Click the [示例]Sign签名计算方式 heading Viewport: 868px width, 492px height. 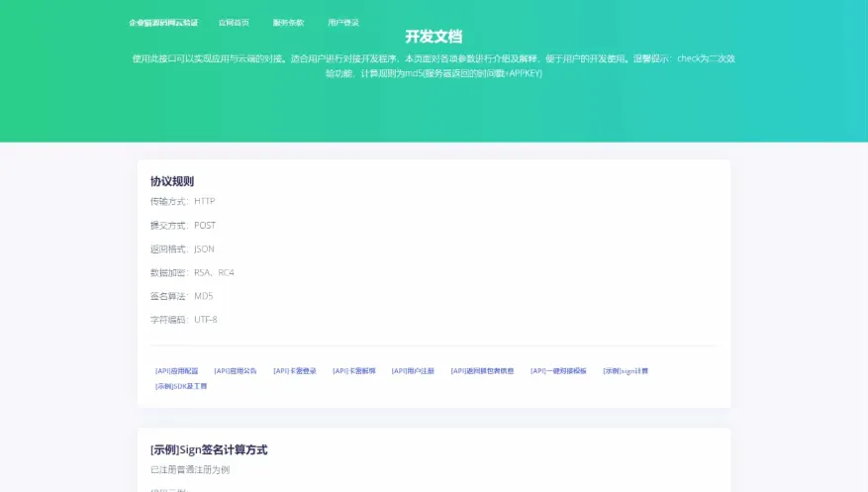pyautogui.click(x=209, y=450)
